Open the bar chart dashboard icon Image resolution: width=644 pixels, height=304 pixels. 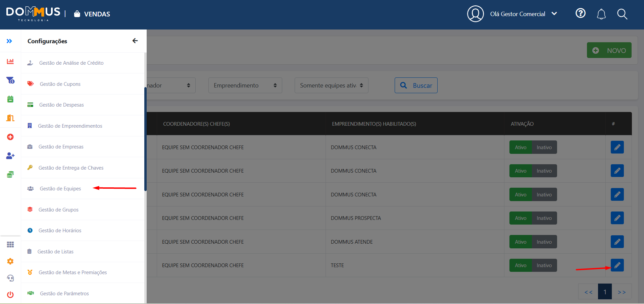pos(10,61)
